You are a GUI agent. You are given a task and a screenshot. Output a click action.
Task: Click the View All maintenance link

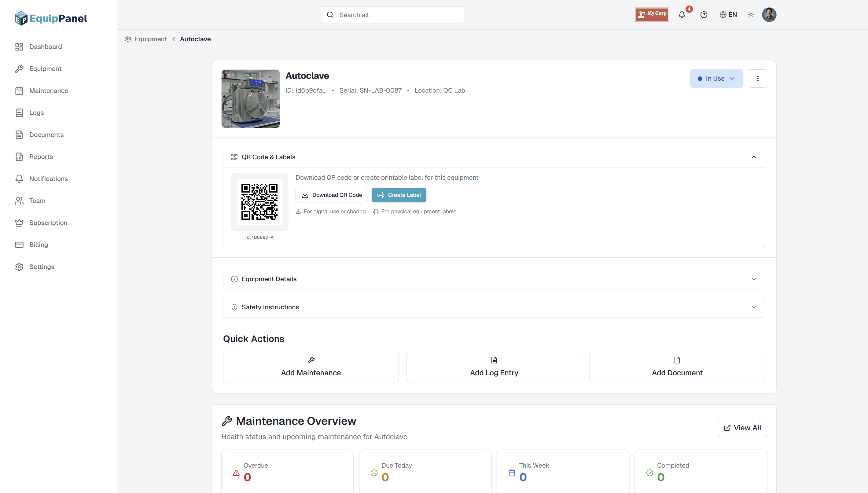tap(742, 428)
